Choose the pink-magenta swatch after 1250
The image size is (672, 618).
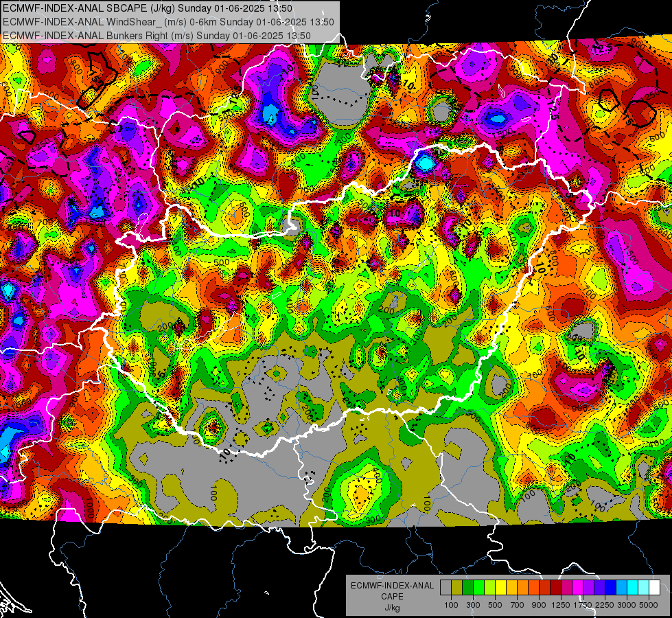click(566, 588)
